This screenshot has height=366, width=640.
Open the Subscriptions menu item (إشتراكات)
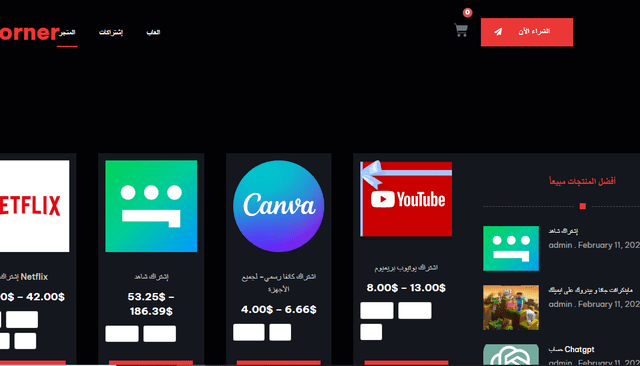click(x=111, y=32)
